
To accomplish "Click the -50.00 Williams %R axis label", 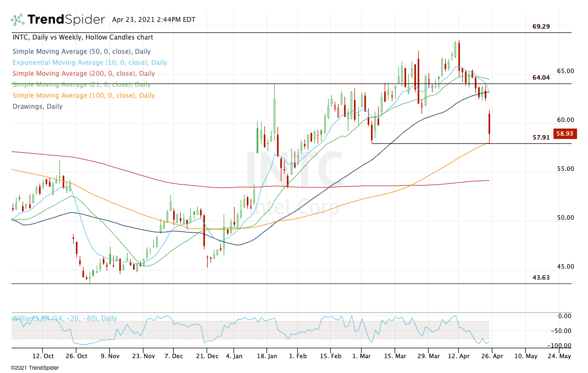I will pos(561,331).
